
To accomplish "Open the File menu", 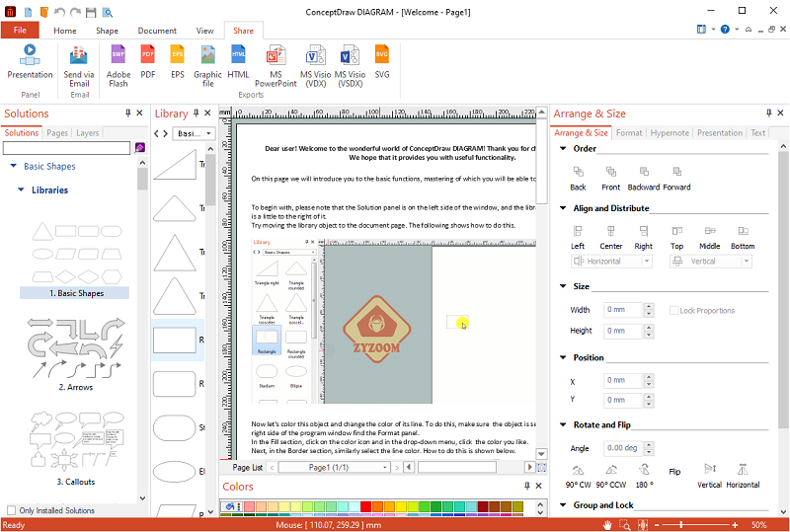I will [20, 31].
